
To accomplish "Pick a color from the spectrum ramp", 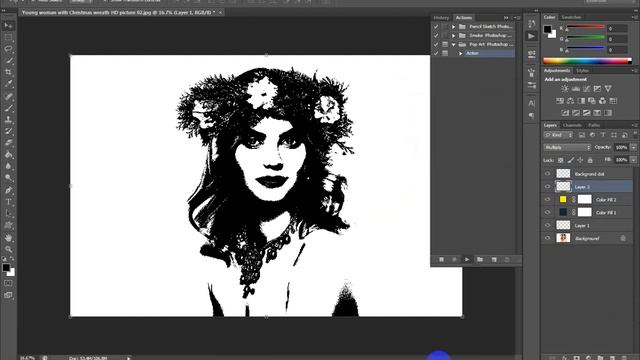I will click(x=587, y=61).
